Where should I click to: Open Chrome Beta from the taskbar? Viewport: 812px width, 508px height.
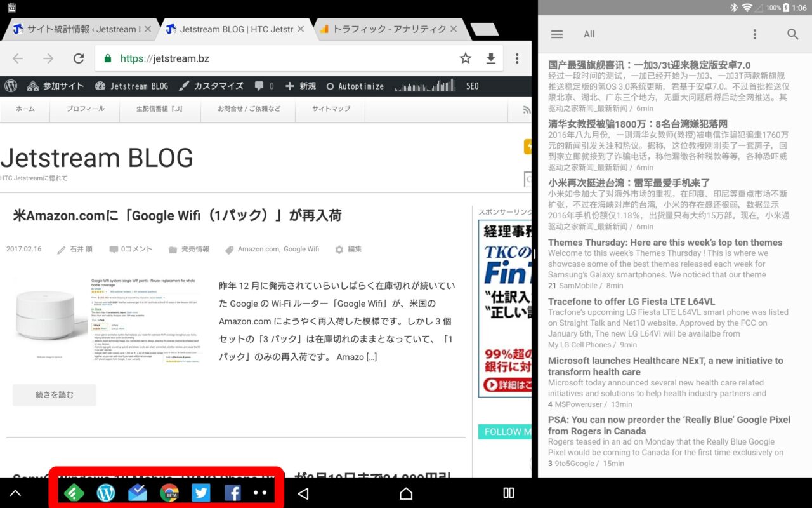pos(169,493)
